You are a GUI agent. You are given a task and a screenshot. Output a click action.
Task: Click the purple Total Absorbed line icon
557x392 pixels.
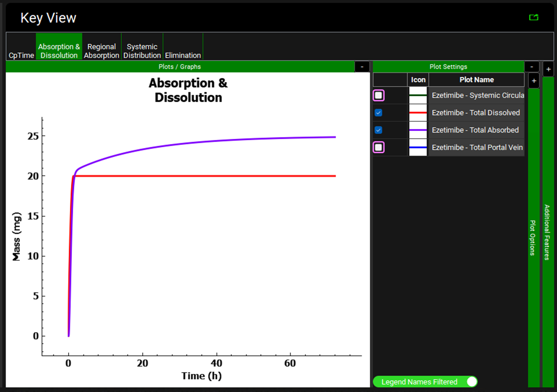[x=418, y=130]
